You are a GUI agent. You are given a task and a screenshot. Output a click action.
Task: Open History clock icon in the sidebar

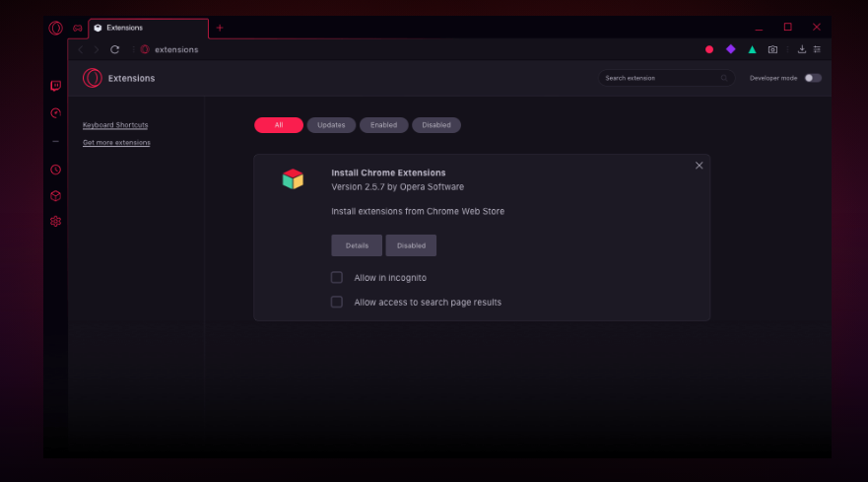55,170
